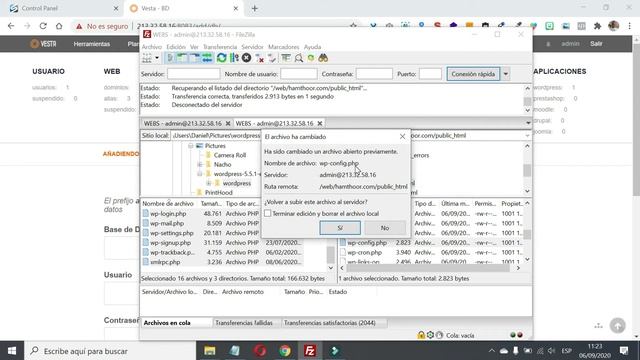
Task: Open the Servidor menu
Action: (x=252, y=47)
